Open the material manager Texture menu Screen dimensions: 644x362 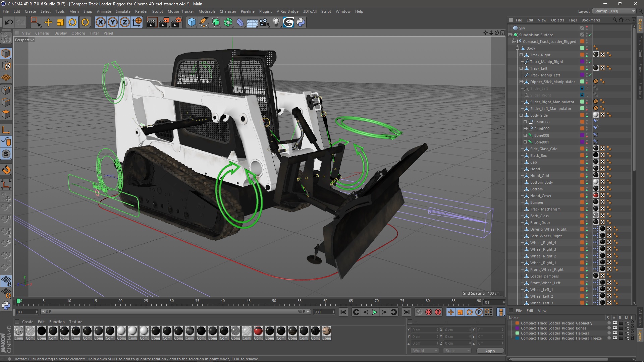[75, 322]
